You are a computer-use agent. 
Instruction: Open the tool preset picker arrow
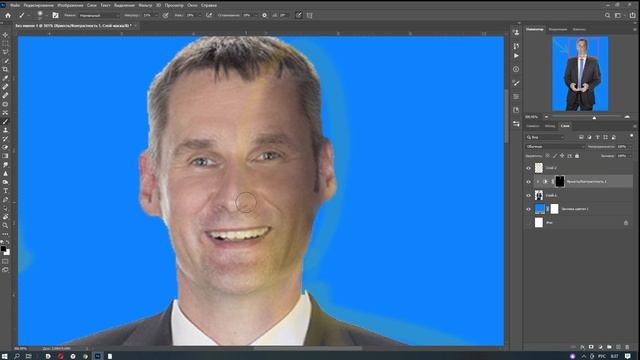[x=29, y=15]
